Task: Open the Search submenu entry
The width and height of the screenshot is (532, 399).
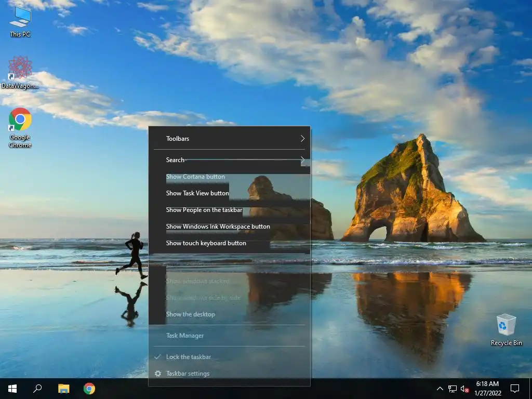Action: (229, 160)
